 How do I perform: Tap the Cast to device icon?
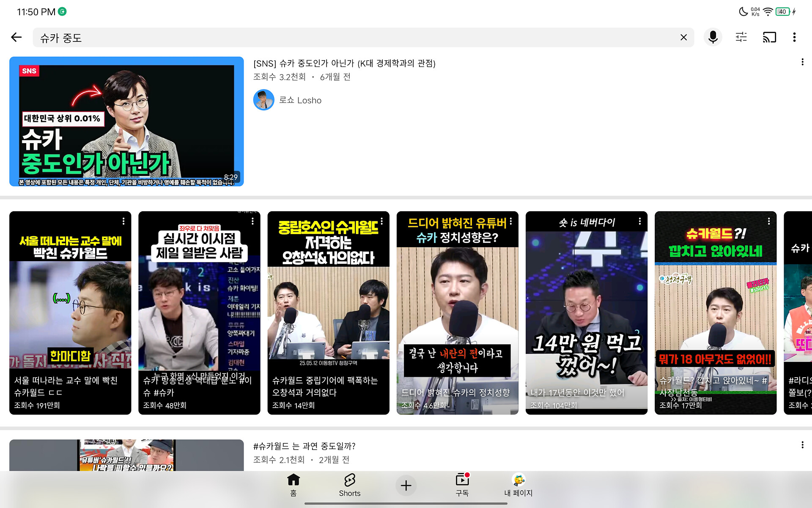769,37
